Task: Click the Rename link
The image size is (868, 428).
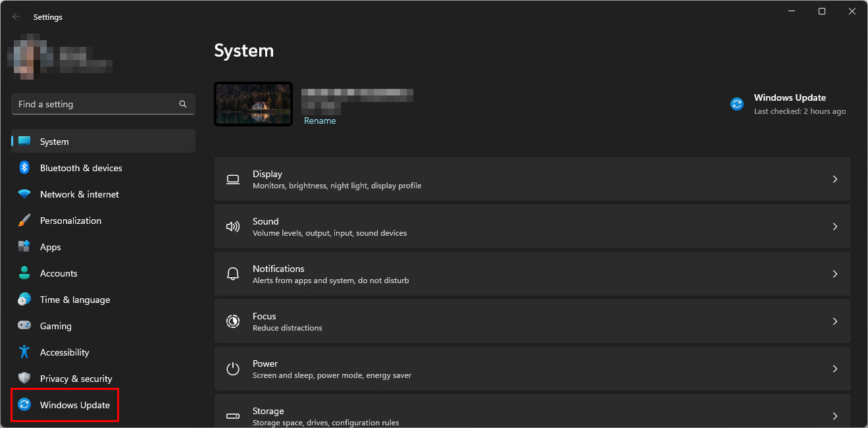Action: pos(320,121)
